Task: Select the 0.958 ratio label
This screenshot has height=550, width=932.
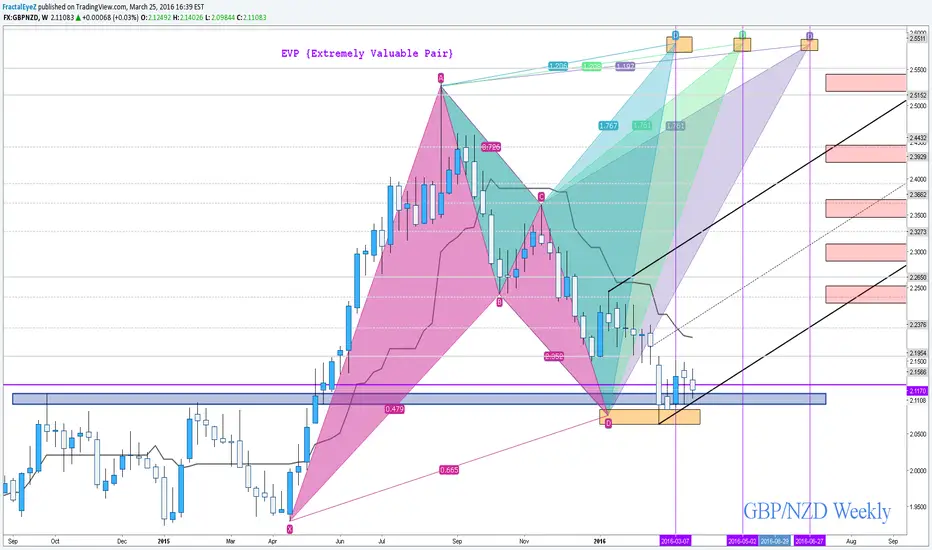Action: pyautogui.click(x=554, y=356)
